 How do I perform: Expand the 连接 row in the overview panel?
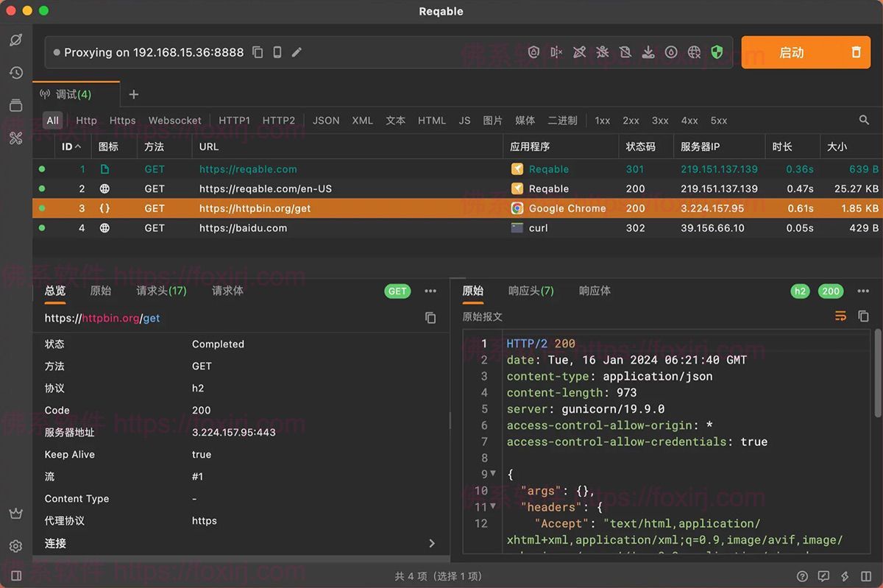coord(433,543)
